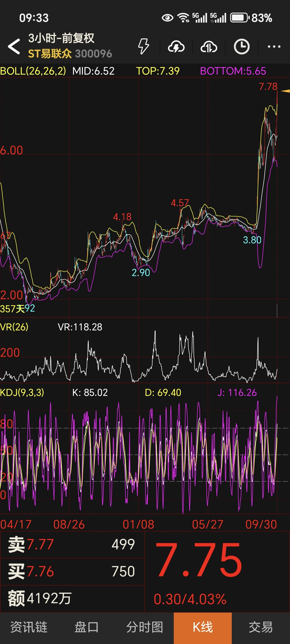The width and height of the screenshot is (290, 644).
Task: Switch to the 资讯链 tab
Action: pos(29,627)
